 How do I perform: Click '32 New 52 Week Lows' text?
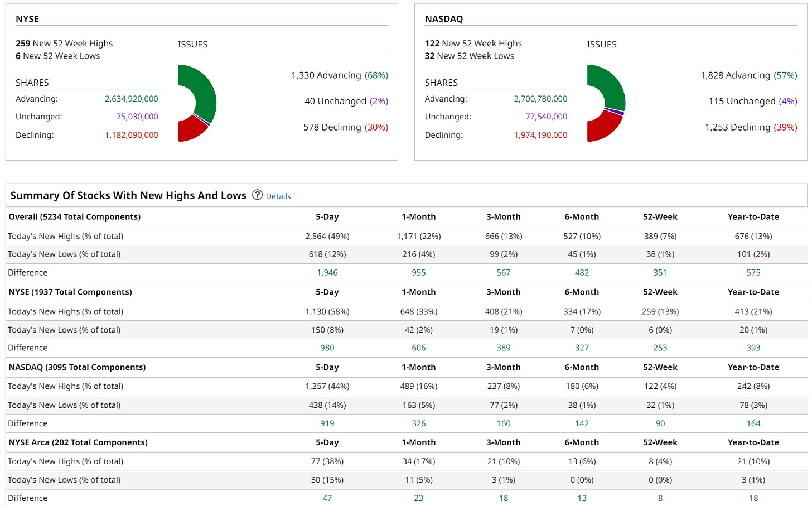click(x=470, y=56)
